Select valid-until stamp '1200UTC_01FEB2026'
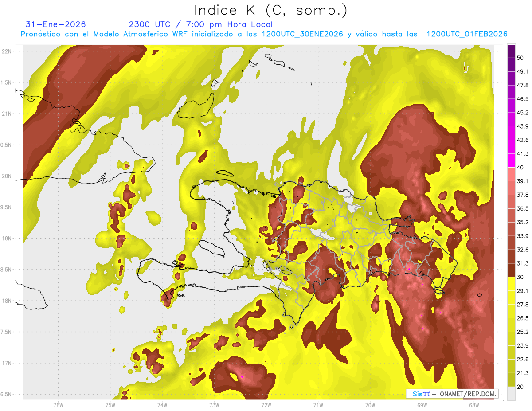532x411 pixels. point(467,34)
